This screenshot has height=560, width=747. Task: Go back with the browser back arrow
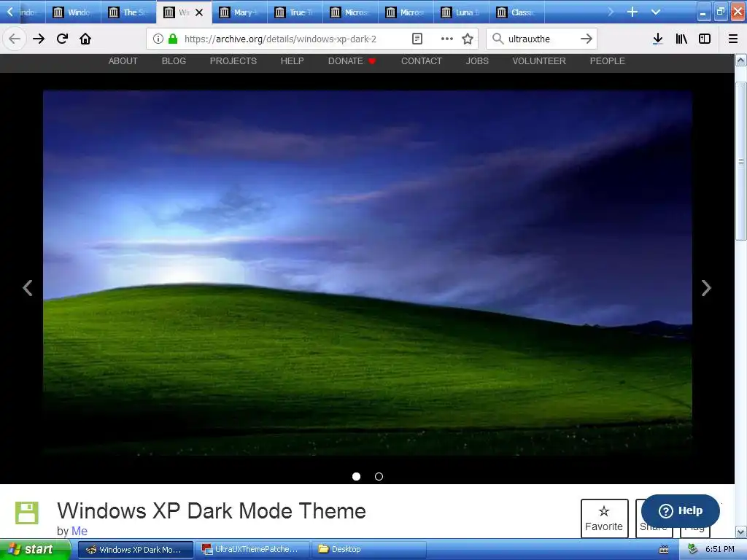[x=15, y=39]
